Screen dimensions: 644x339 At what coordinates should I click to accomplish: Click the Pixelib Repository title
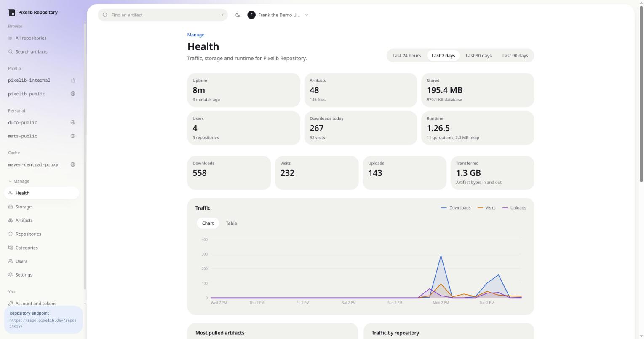[38, 13]
